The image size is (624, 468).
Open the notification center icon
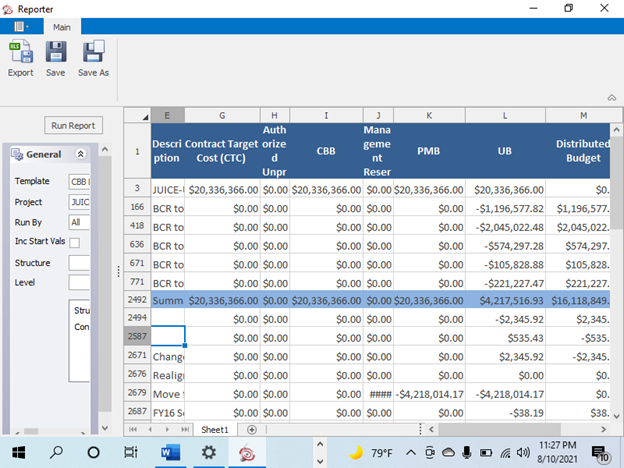pos(601,453)
